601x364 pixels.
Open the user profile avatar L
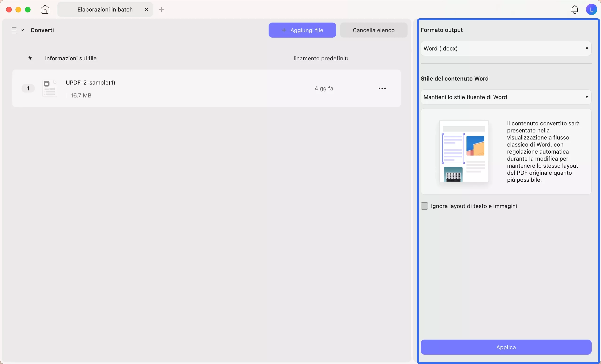(591, 10)
